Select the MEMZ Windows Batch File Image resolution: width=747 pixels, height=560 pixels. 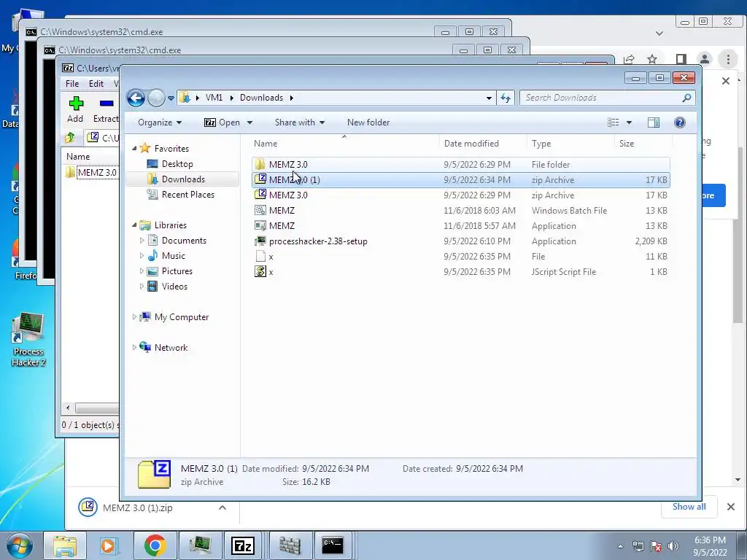(460, 211)
